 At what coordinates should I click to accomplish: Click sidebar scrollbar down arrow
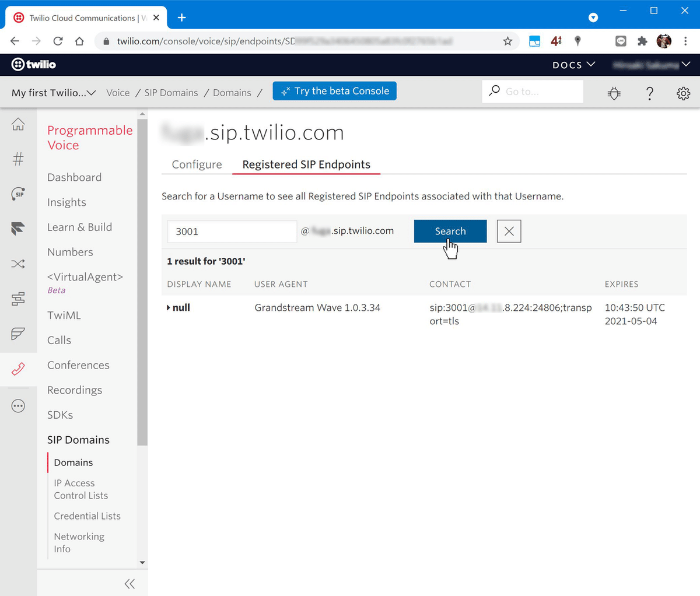[142, 563]
